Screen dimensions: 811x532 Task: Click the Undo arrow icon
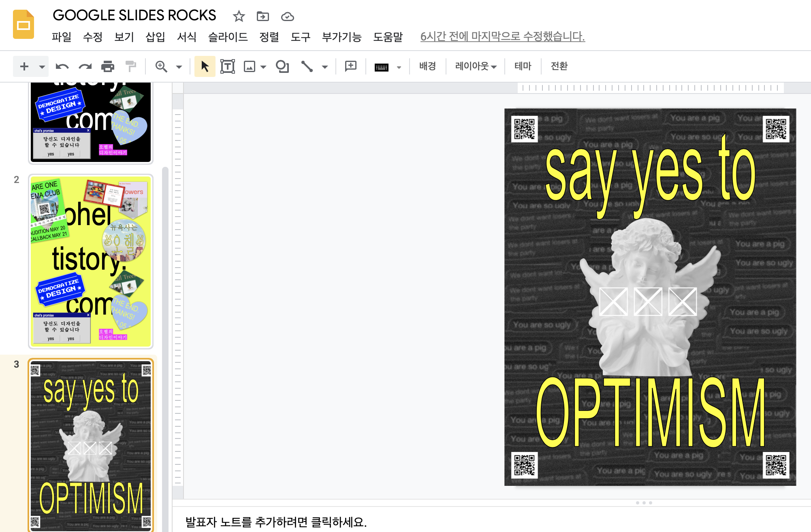[62, 66]
